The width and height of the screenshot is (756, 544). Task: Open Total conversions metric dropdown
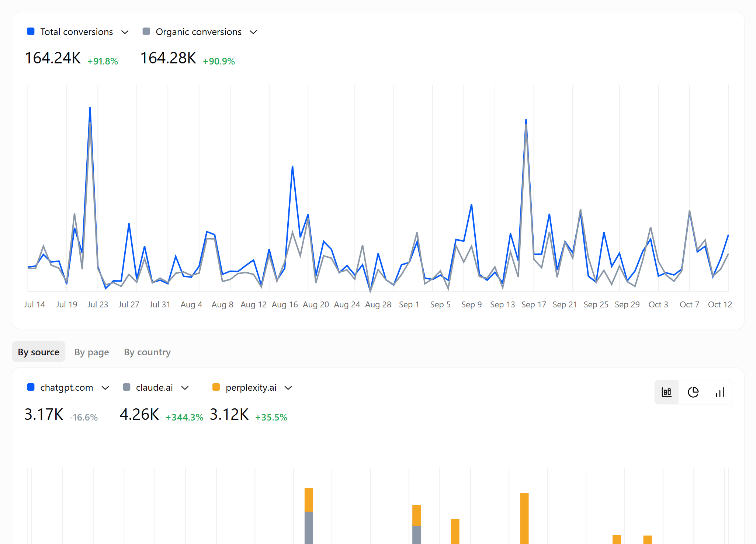pos(125,32)
